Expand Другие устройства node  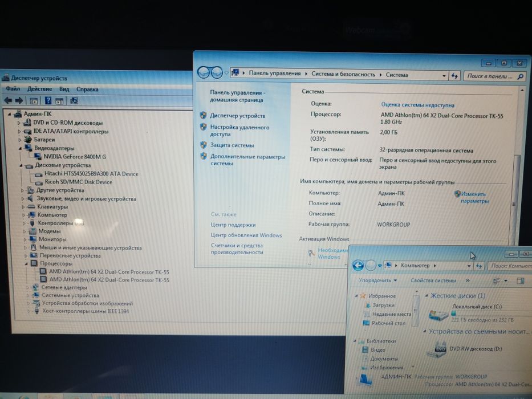22,190
